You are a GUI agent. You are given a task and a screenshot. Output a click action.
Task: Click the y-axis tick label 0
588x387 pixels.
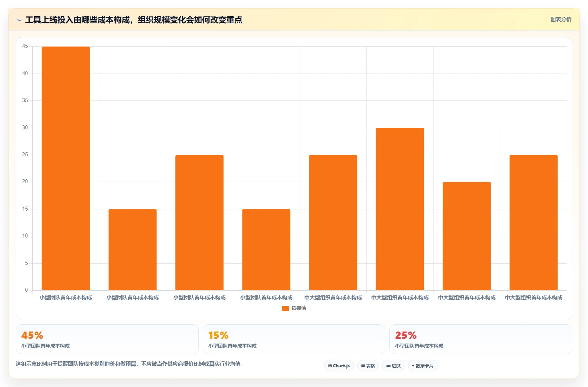tap(27, 290)
